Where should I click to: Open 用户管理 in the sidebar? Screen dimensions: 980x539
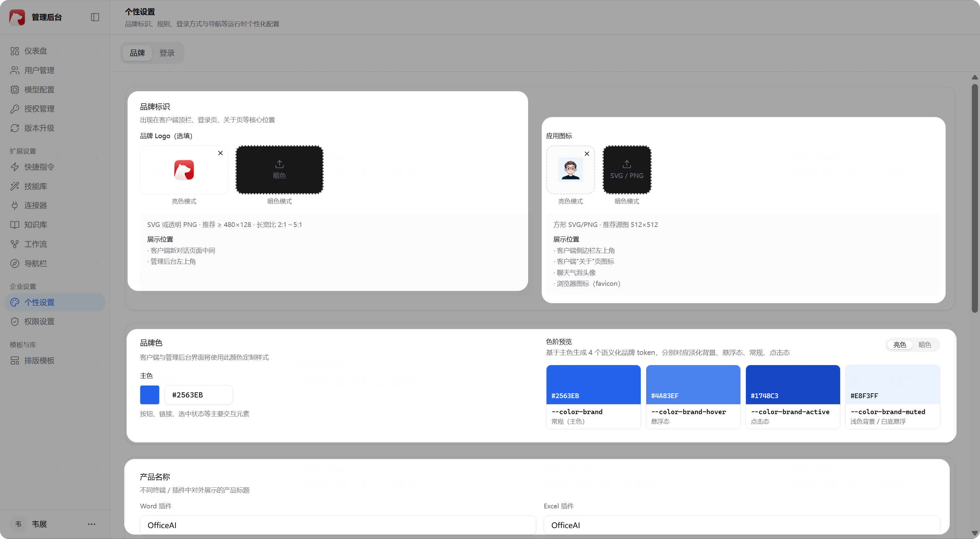point(55,70)
